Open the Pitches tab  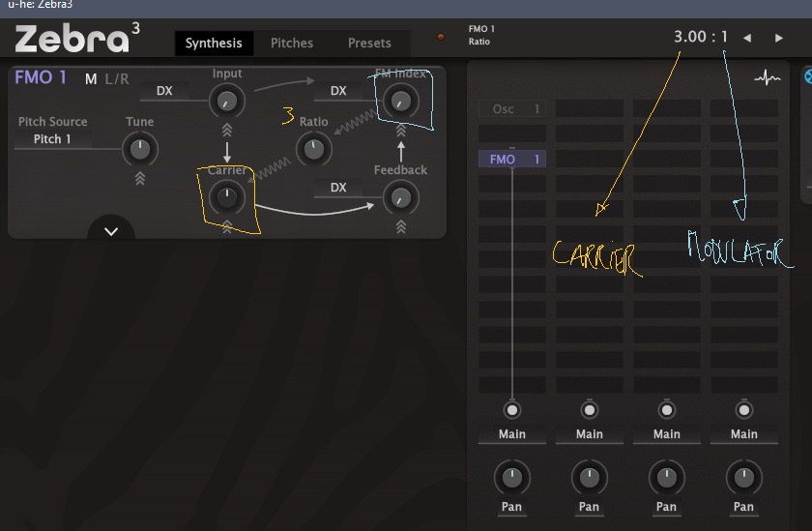292,43
